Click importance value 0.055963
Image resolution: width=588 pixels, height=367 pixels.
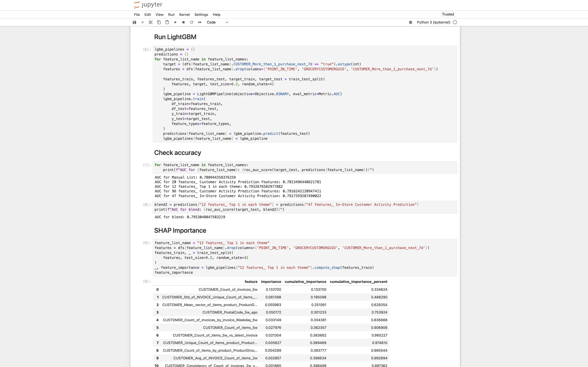pyautogui.click(x=273, y=305)
